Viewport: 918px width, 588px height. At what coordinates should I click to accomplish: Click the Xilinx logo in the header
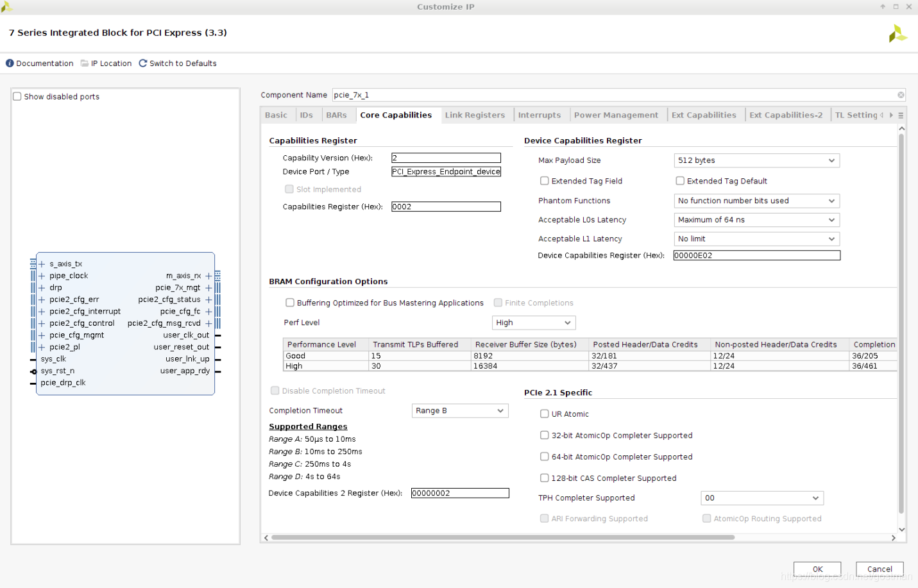[x=897, y=33]
